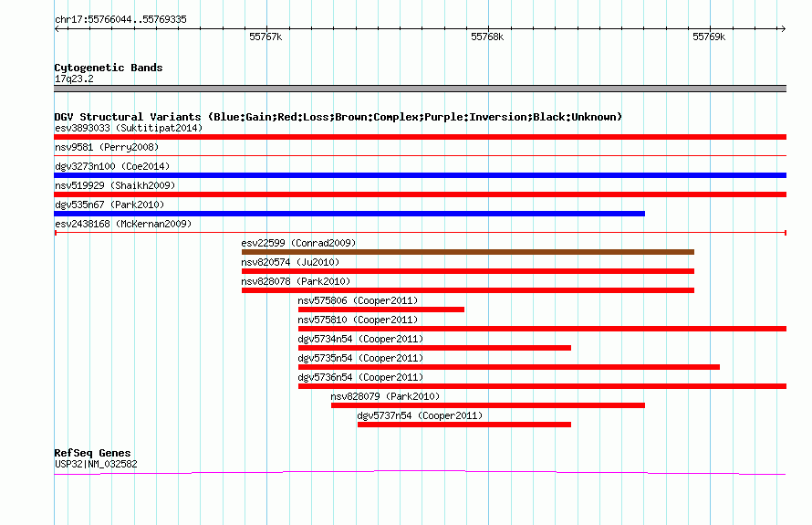Click the 55769k ruler label
This screenshot has height=525, width=812.
point(709,37)
